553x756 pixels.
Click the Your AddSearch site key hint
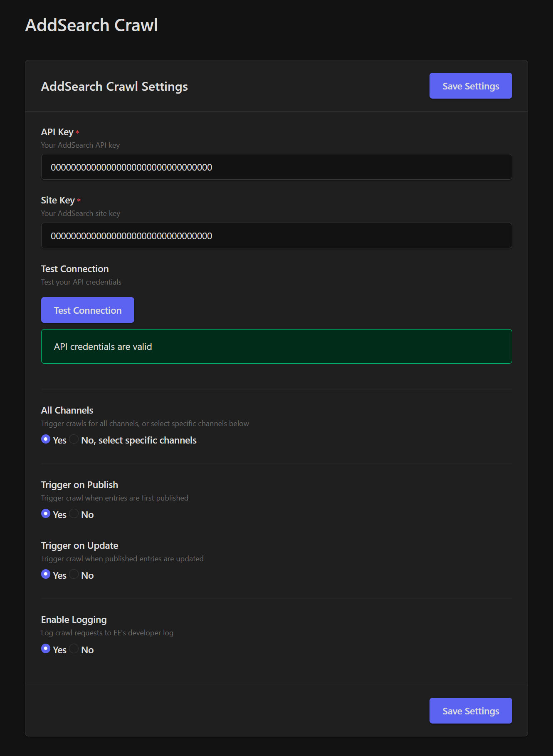coord(81,213)
